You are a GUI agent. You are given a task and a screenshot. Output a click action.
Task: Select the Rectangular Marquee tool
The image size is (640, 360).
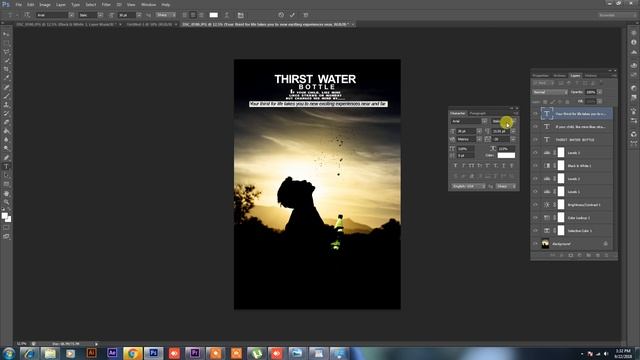tap(6, 43)
